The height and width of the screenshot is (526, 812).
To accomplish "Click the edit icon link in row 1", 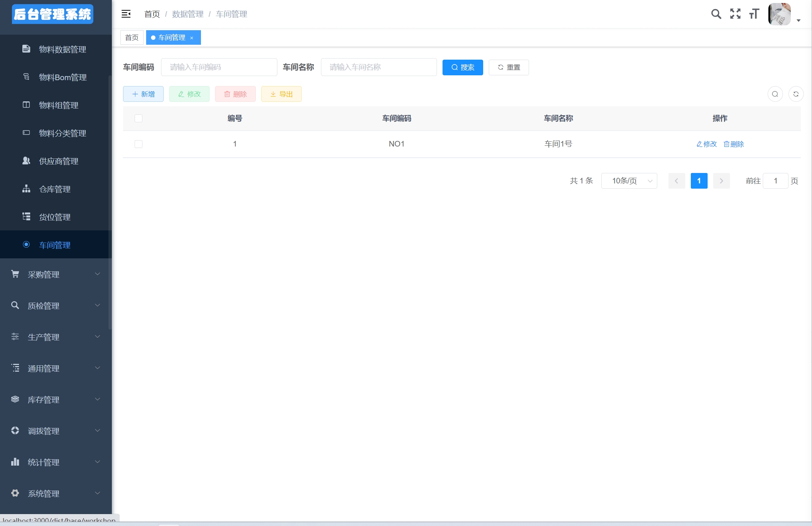I will [706, 144].
